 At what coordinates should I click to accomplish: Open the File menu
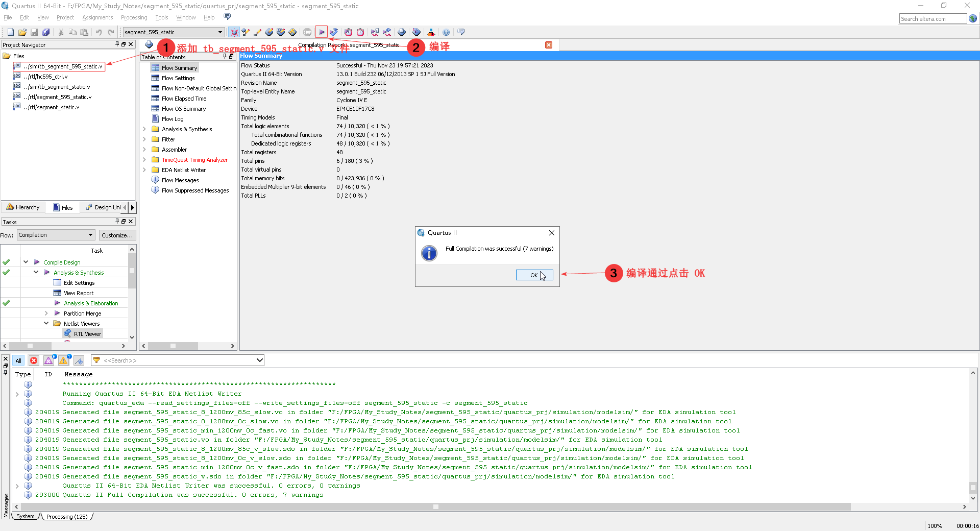[x=8, y=17]
